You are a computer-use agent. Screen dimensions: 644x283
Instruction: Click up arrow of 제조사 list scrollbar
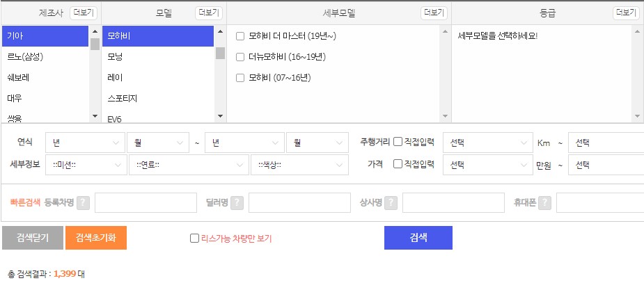[95, 31]
